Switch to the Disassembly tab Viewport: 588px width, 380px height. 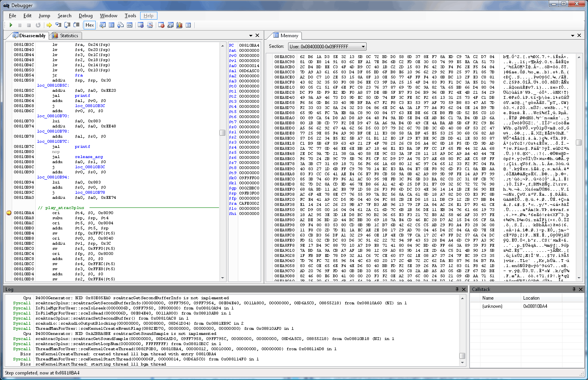pos(29,36)
